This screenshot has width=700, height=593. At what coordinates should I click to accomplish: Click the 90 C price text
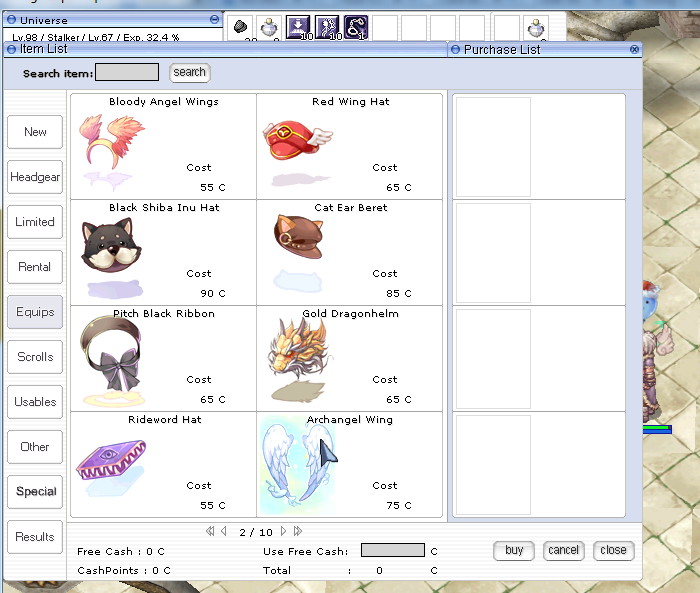(213, 293)
